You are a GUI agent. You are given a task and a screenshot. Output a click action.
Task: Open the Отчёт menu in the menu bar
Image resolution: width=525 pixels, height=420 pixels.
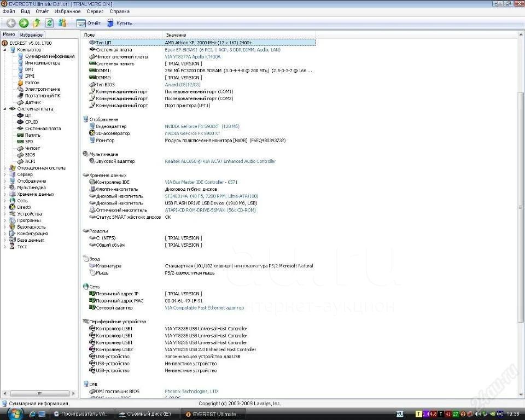coord(42,11)
